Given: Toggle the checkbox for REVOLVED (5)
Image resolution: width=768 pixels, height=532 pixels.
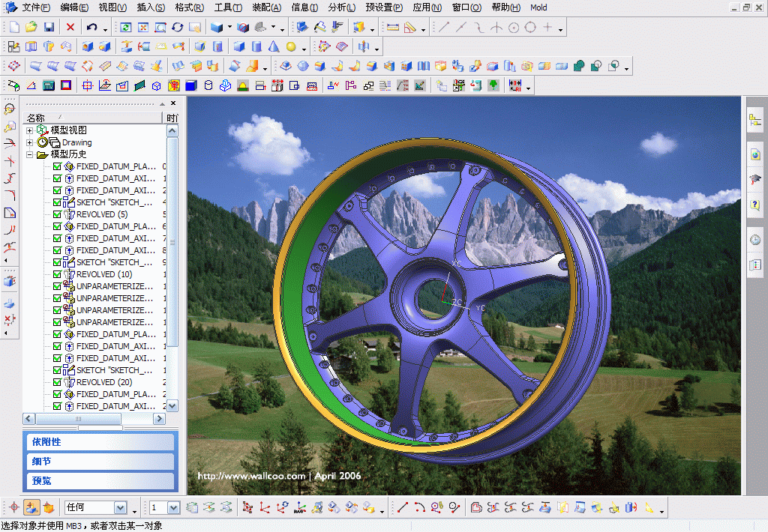Looking at the screenshot, I should coord(57,214).
